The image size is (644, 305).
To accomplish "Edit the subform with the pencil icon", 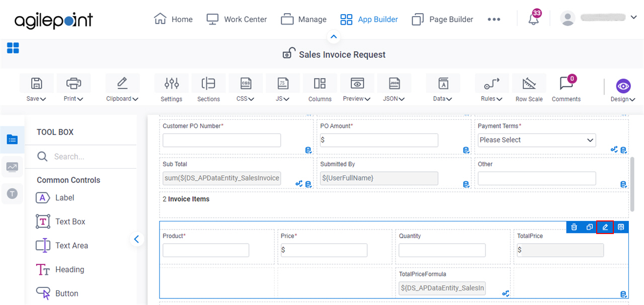I will pyautogui.click(x=605, y=227).
